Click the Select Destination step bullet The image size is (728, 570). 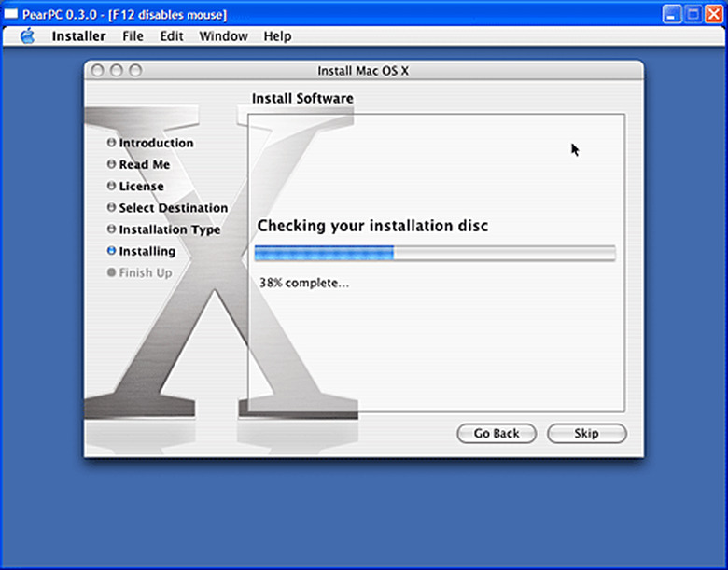click(111, 207)
